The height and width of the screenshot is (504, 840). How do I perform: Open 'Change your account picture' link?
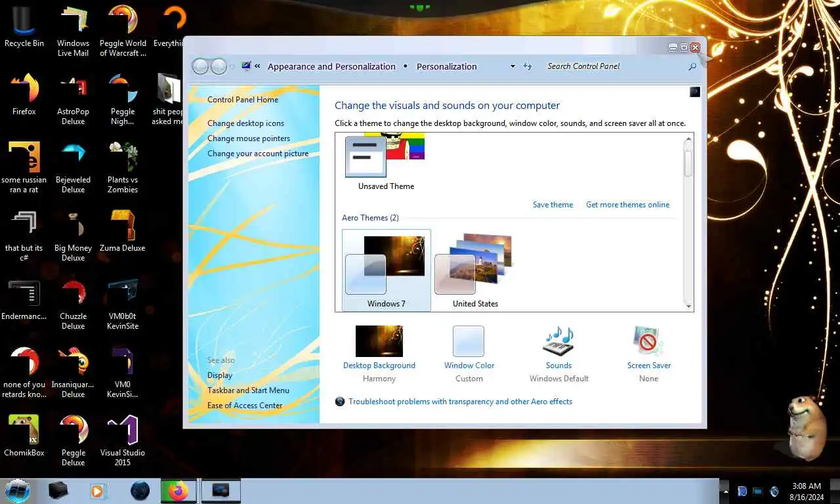[x=258, y=154]
